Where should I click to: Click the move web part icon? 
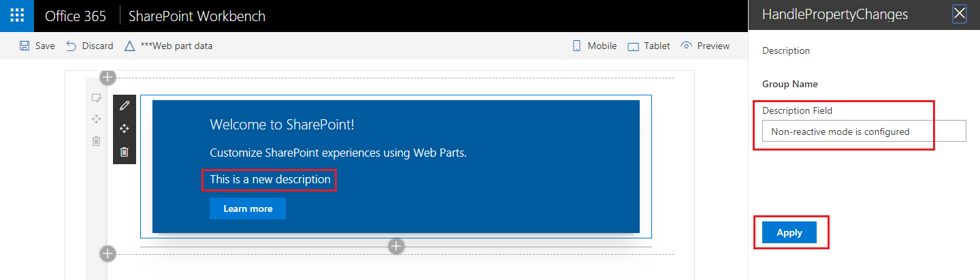click(x=124, y=129)
